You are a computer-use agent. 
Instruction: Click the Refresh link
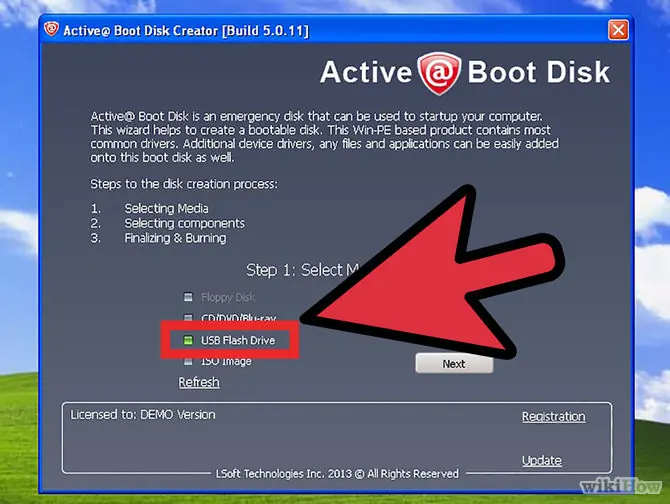[199, 382]
